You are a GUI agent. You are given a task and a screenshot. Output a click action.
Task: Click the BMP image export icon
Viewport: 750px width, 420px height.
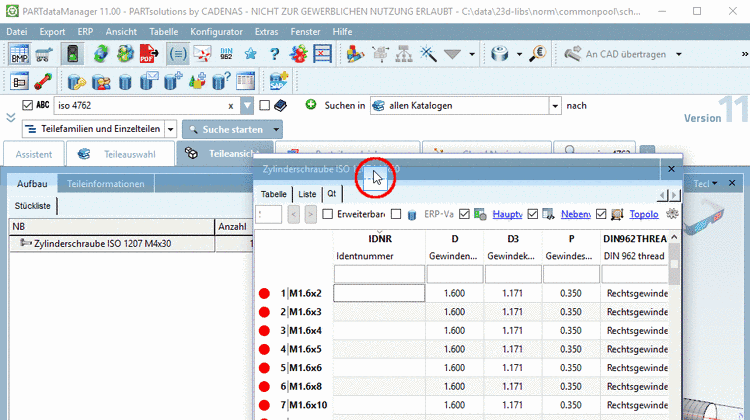pyautogui.click(x=19, y=54)
